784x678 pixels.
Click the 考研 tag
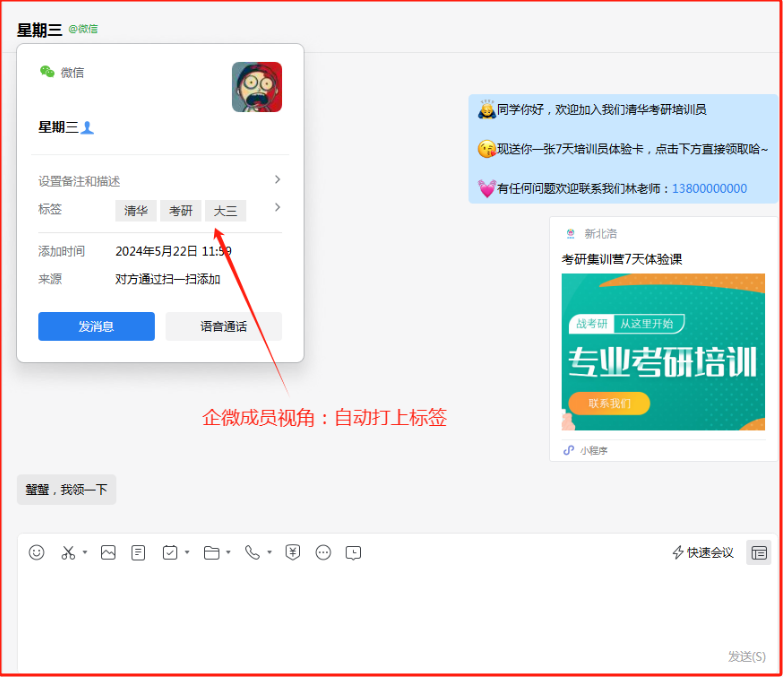tap(180, 210)
